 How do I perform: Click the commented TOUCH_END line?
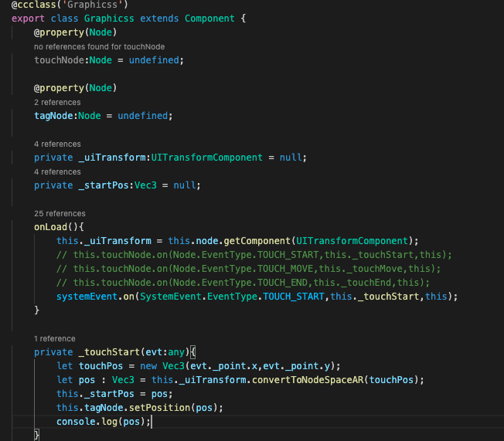[x=243, y=283]
